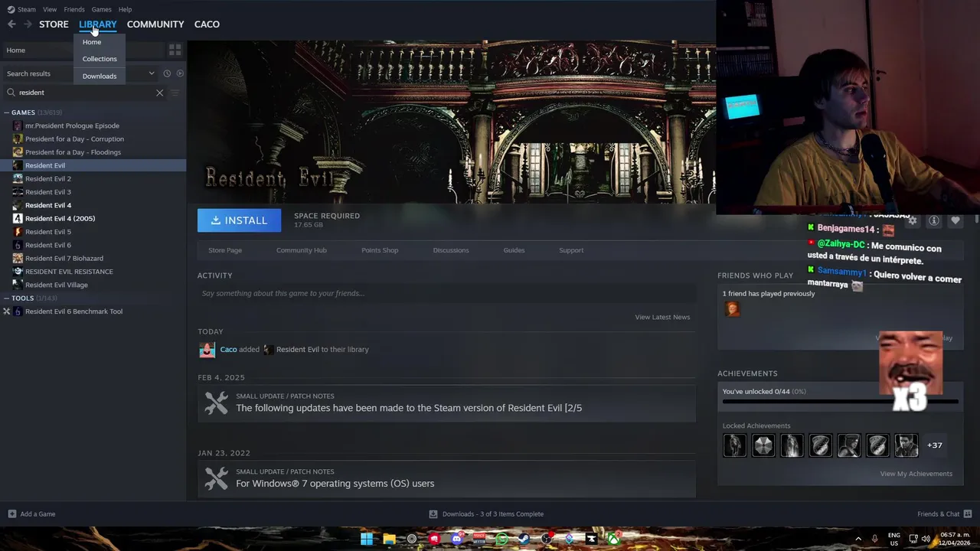980x551 pixels.
Task: Open the Community Hub link
Action: coord(302,250)
